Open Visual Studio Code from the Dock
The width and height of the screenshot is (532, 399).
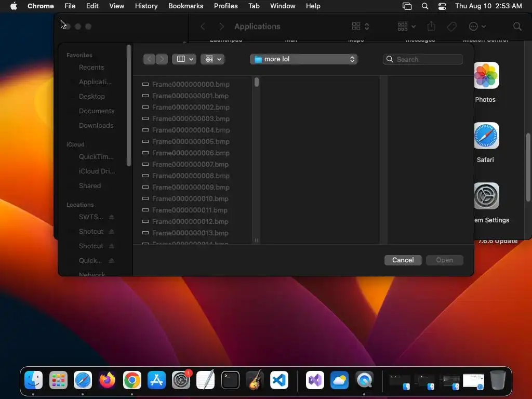pyautogui.click(x=279, y=380)
